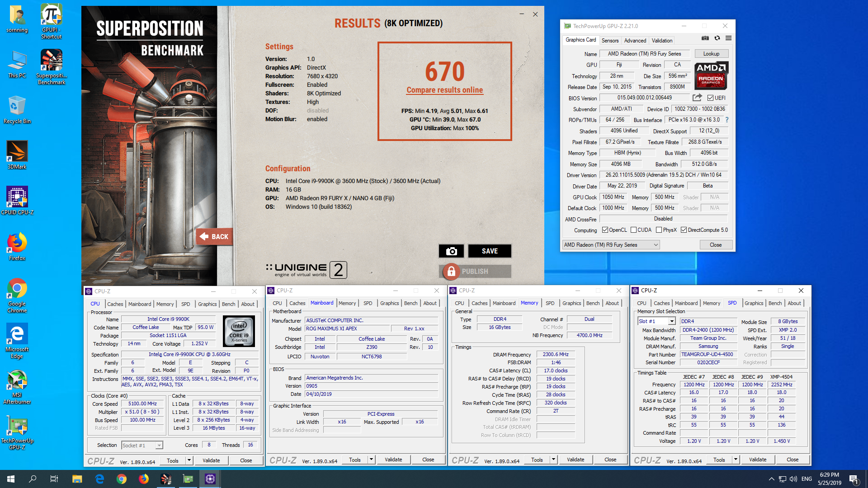Expand Tools dropdown arrow in Memory CPU-Z window

point(553,460)
